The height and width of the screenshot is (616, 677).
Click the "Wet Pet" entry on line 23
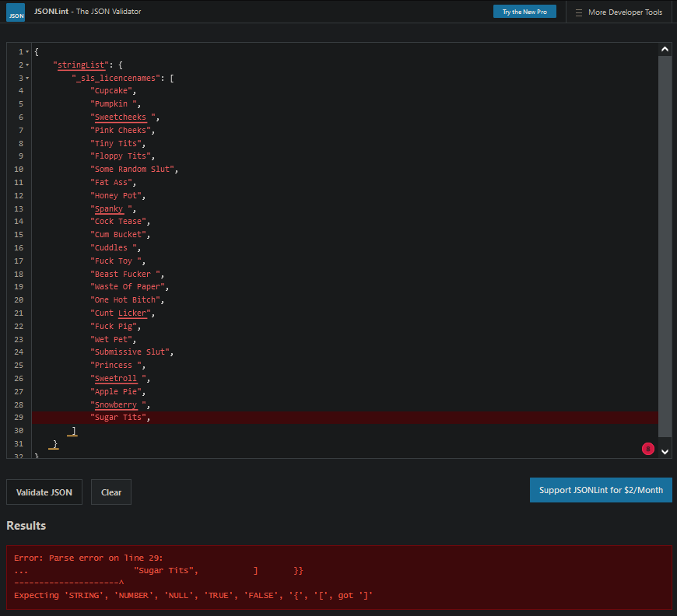(113, 339)
